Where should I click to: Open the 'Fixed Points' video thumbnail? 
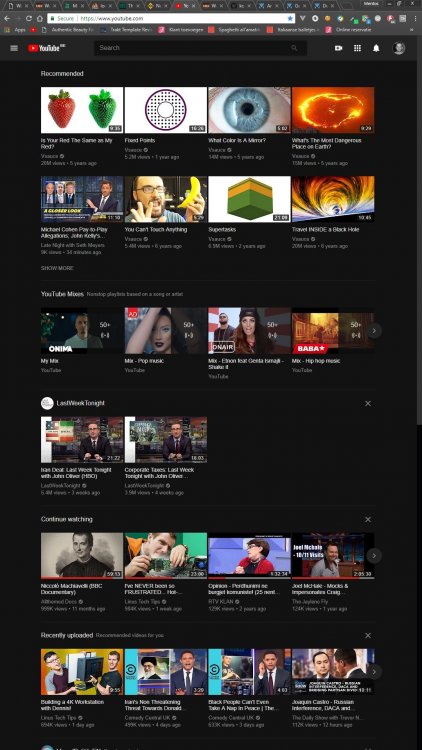[166, 110]
